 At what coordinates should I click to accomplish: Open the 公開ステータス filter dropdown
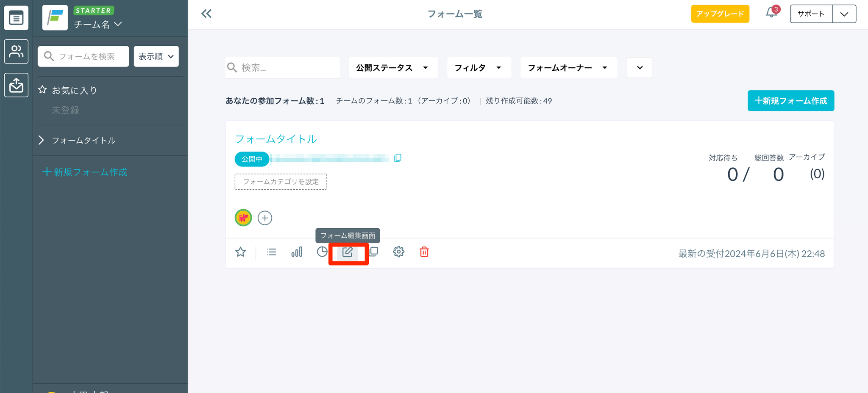click(x=393, y=68)
